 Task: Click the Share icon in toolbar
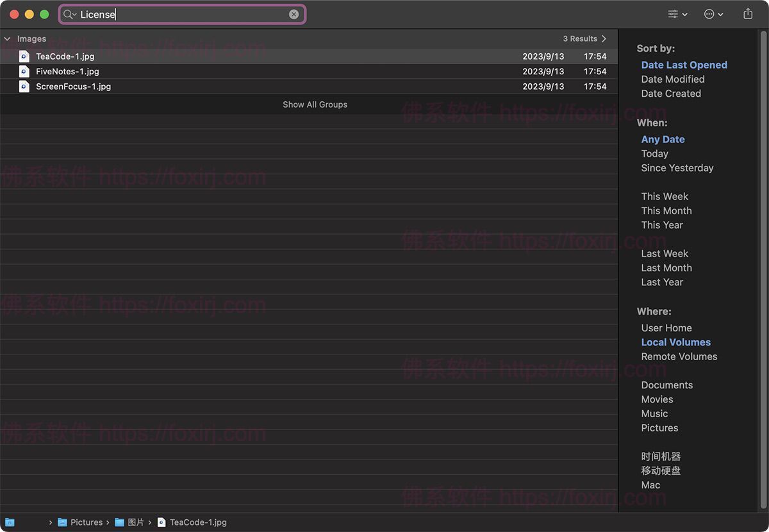click(x=747, y=14)
